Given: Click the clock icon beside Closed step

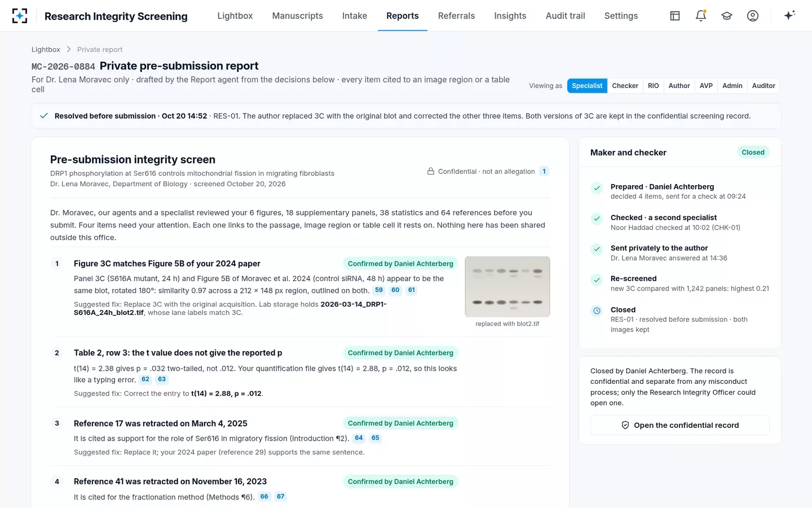Looking at the screenshot, I should [x=597, y=310].
